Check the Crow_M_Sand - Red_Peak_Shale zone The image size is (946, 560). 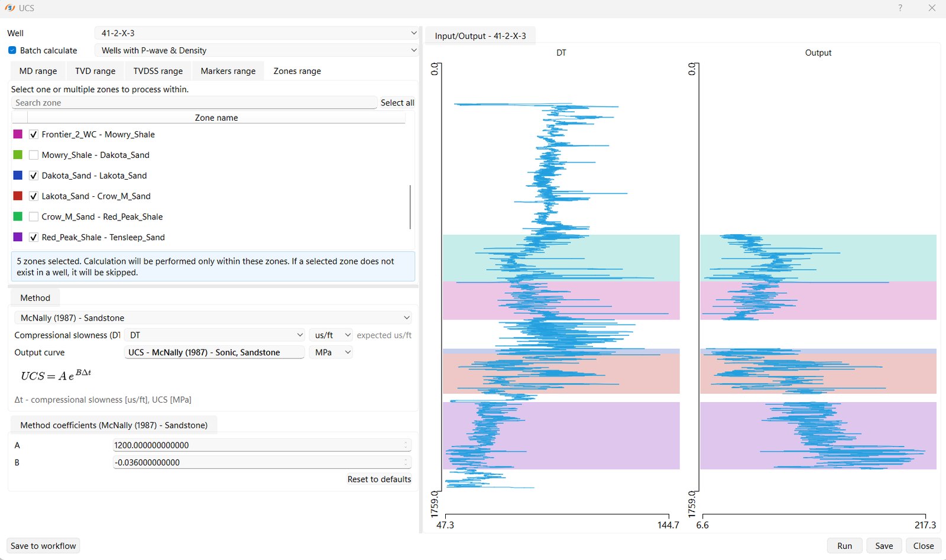tap(34, 217)
